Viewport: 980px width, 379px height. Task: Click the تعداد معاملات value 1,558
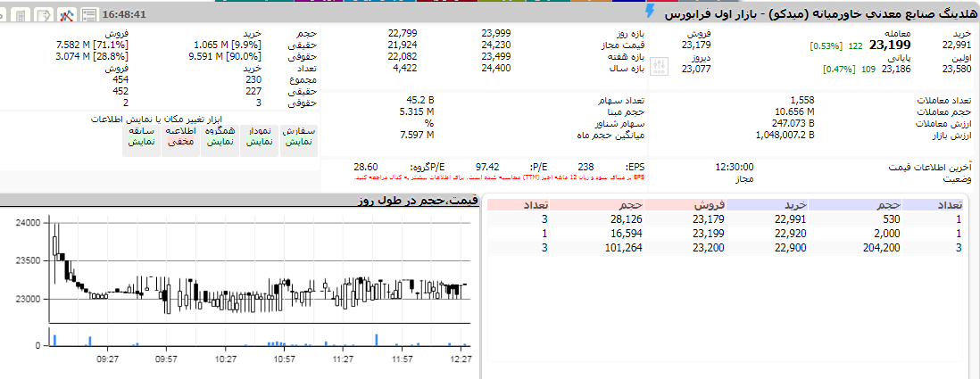point(801,100)
